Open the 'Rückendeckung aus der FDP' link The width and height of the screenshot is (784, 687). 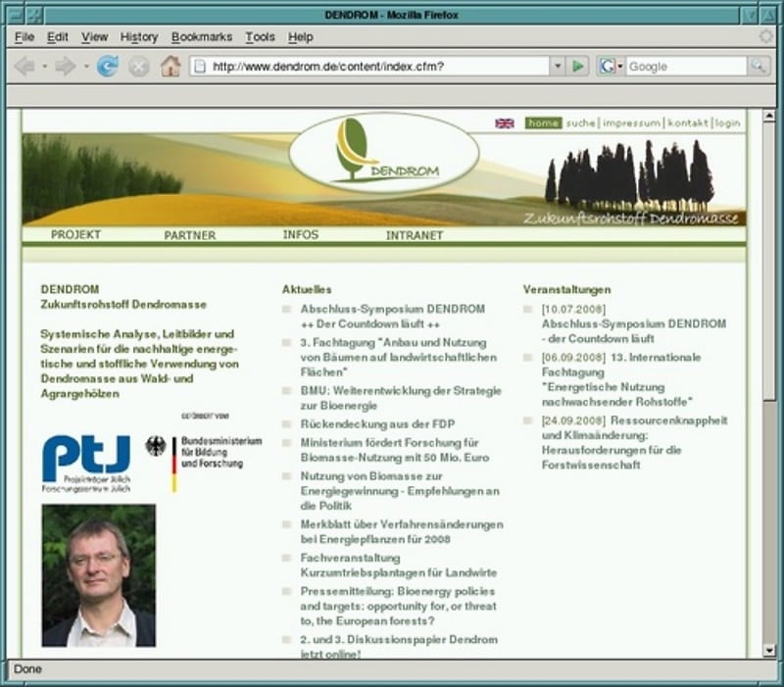tap(377, 424)
